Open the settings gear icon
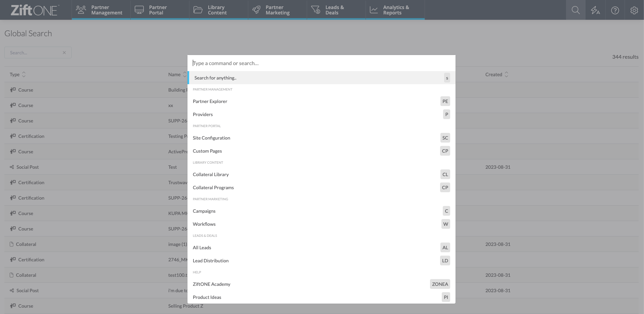The height and width of the screenshot is (314, 644). [x=634, y=10]
